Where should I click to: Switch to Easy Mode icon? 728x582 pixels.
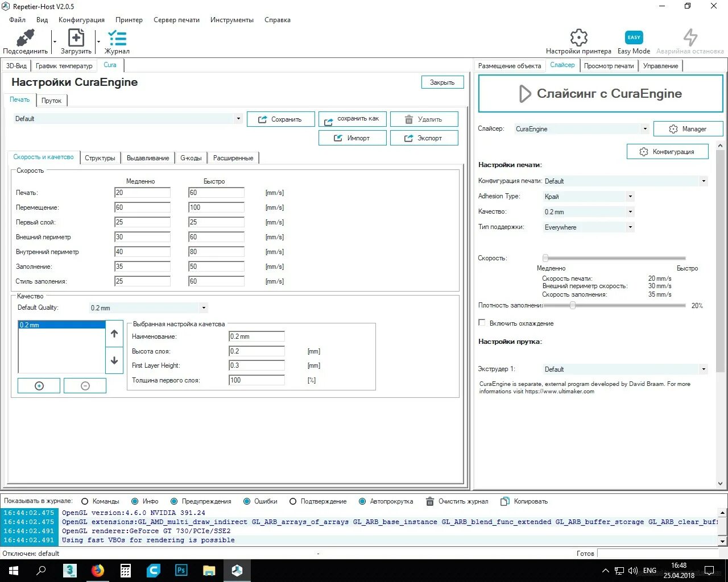click(634, 38)
